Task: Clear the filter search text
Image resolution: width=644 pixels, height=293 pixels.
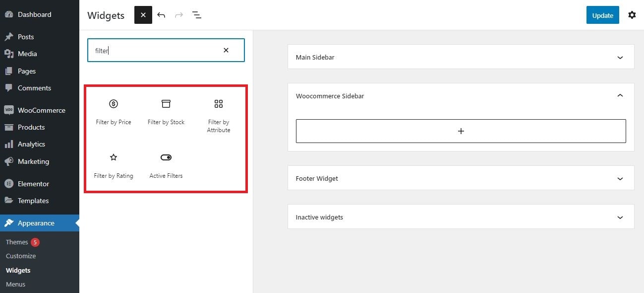Action: coord(226,50)
